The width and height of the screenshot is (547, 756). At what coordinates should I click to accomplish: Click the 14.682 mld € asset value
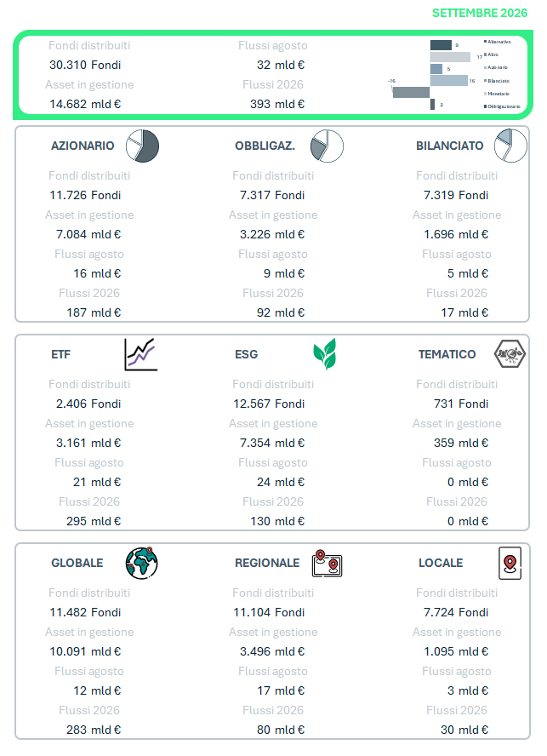[x=85, y=104]
